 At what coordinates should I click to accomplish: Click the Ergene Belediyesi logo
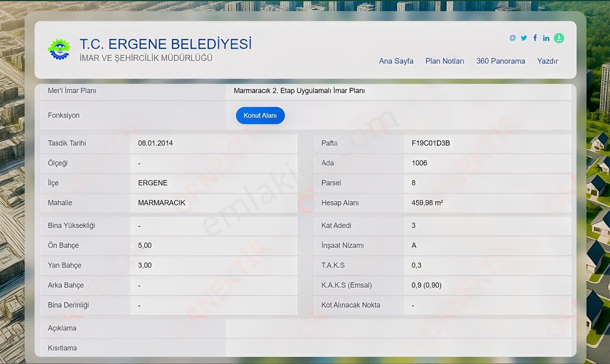pos(59,49)
